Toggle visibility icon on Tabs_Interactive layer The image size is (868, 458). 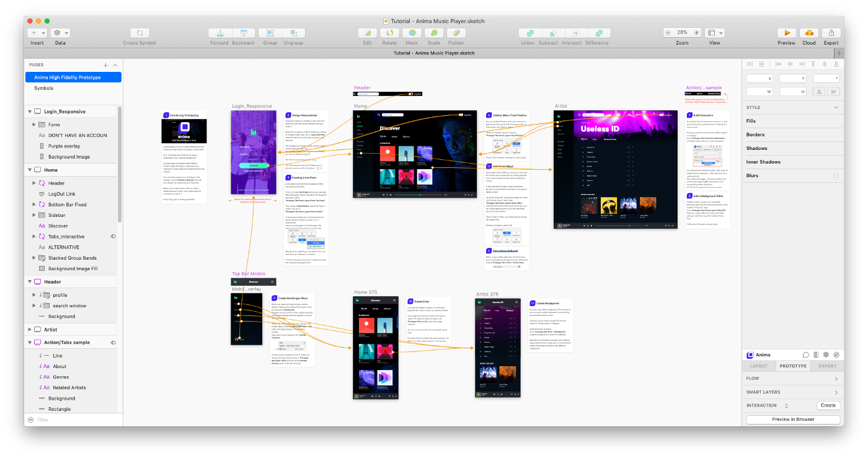tap(113, 236)
